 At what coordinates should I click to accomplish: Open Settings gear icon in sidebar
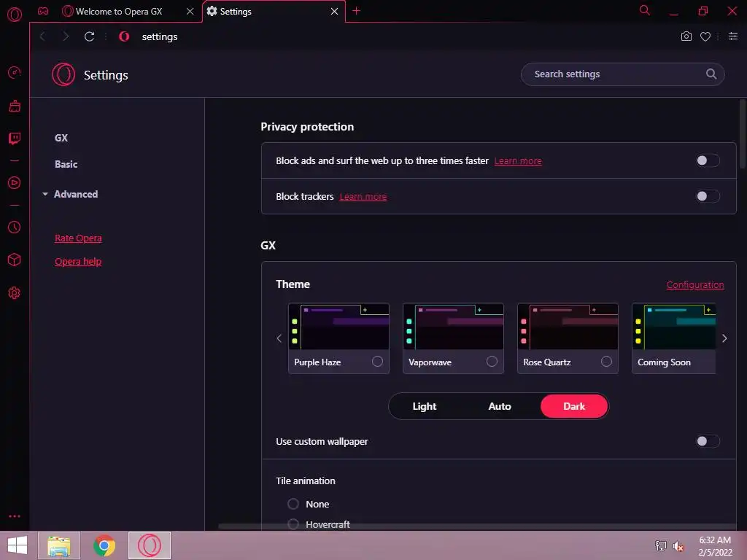point(15,293)
